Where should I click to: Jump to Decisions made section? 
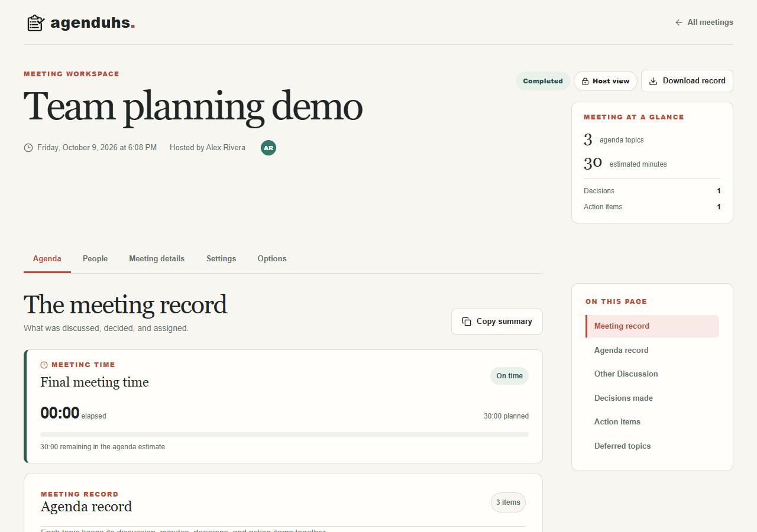tap(652, 398)
